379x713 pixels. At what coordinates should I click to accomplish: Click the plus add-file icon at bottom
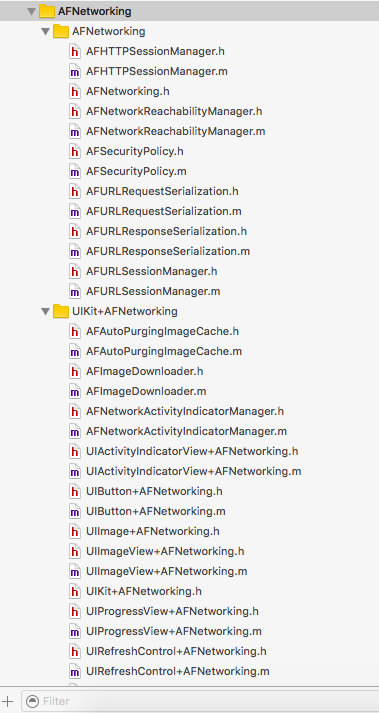click(8, 701)
